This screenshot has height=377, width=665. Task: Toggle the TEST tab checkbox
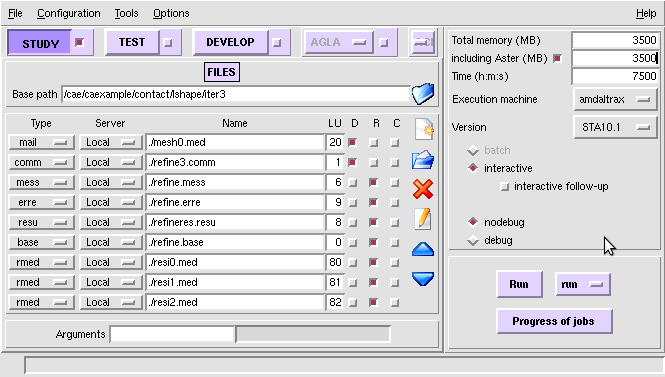(x=168, y=42)
